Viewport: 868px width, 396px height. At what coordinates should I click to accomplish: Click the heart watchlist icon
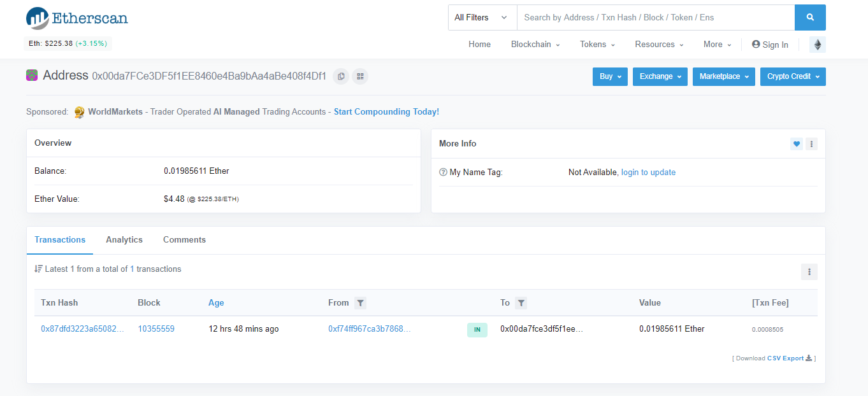(x=796, y=144)
